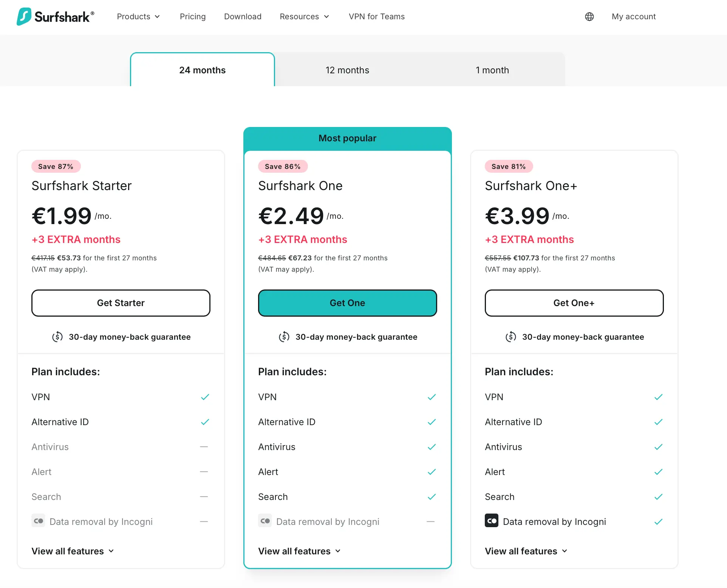Click Incogni icon in Surfshark One+ plan
The height and width of the screenshot is (588, 727).
point(491,521)
